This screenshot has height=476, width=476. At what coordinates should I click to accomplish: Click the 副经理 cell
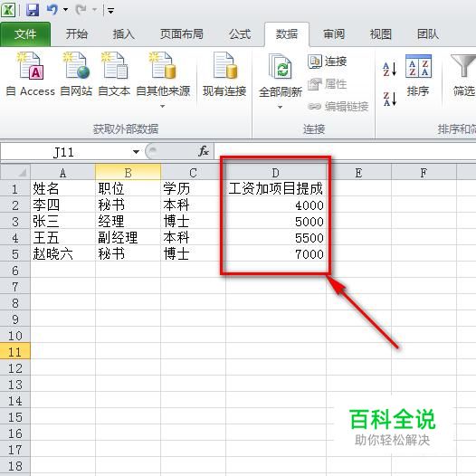coord(129,238)
